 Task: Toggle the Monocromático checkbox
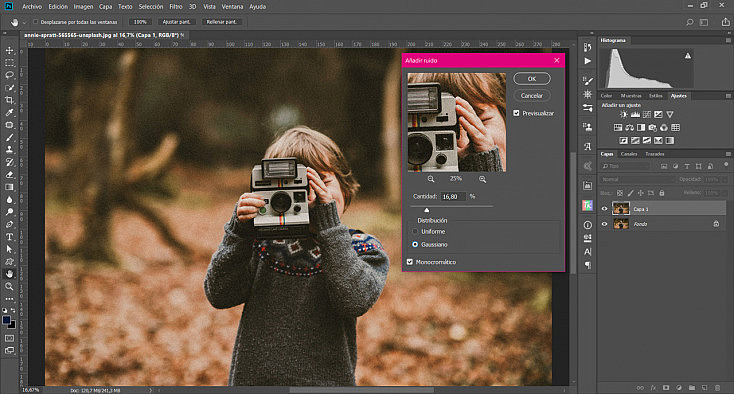click(x=410, y=262)
